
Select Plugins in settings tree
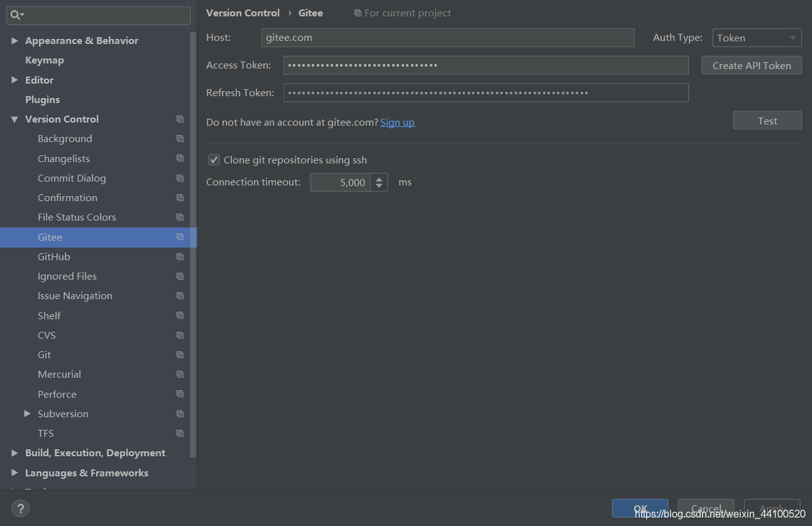pyautogui.click(x=43, y=99)
